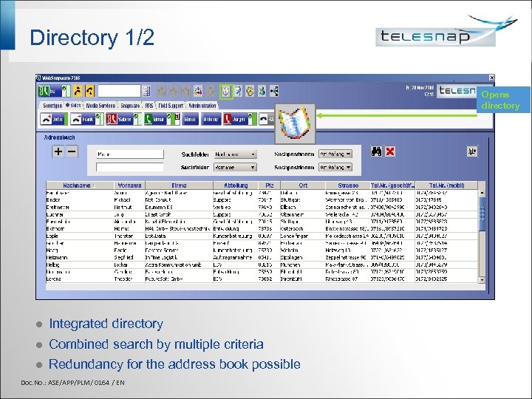532x399 pixels.
Task: Click the phone number entry field in toolbar
Action: [x=119, y=91]
